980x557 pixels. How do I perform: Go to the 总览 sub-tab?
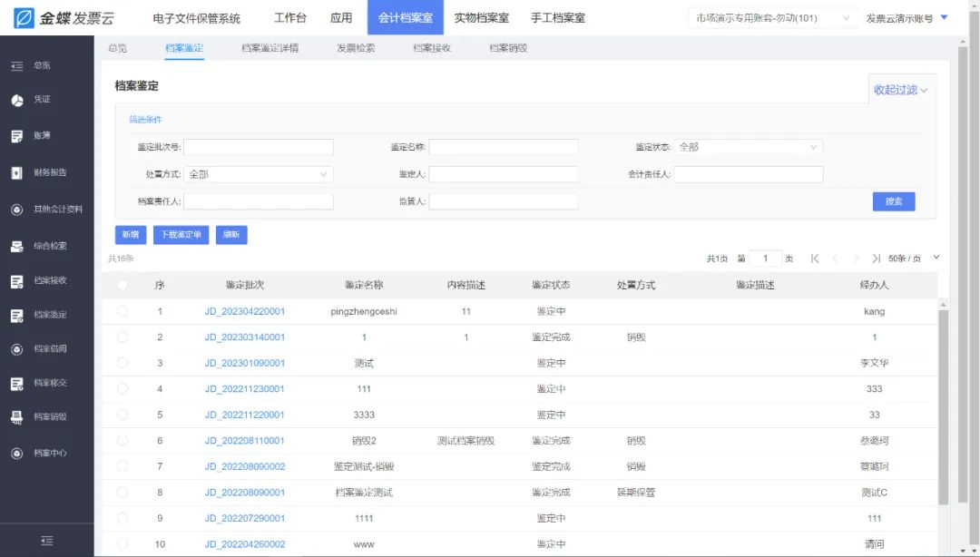[117, 48]
